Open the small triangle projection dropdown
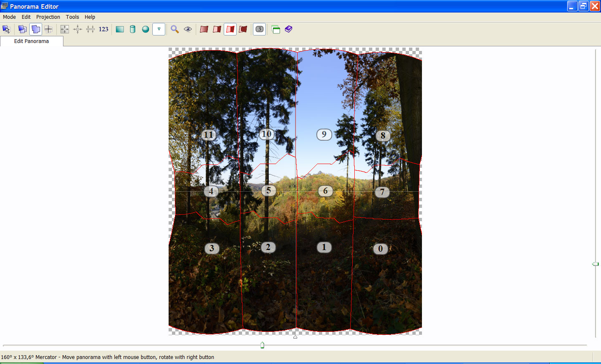601x364 pixels. [x=159, y=29]
